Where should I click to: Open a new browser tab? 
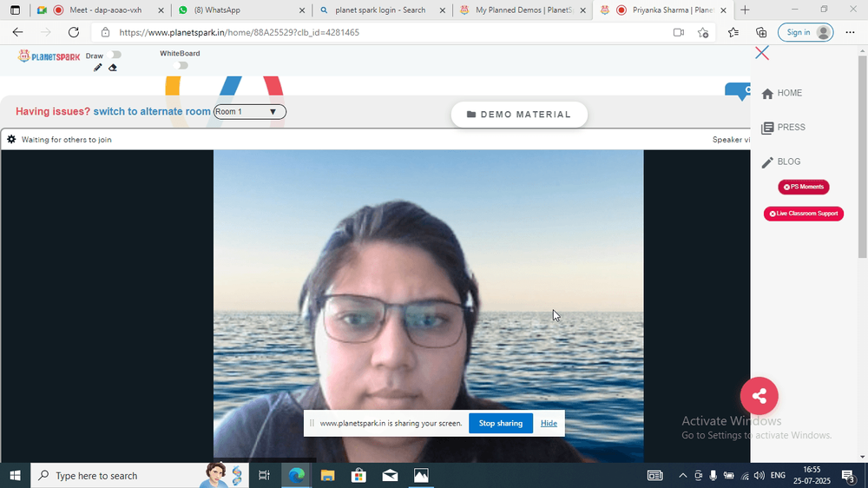(x=745, y=10)
